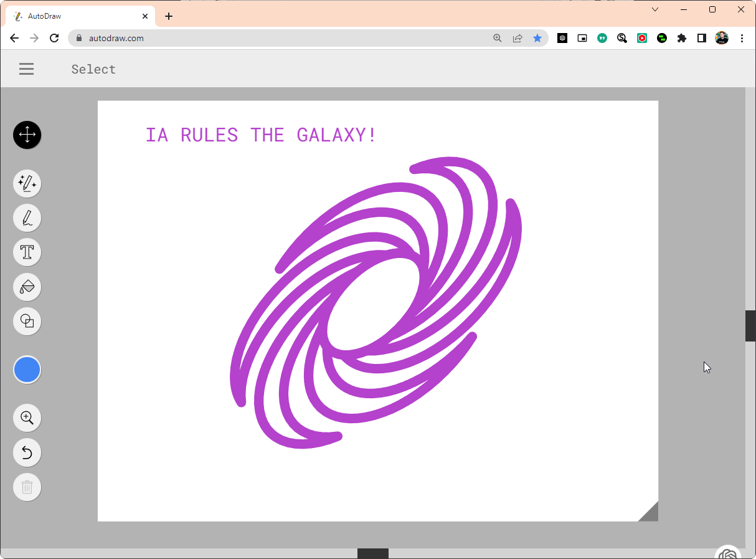Click the horizontal scrollbar thumb
Screen dimensions: 756x559
(x=373, y=553)
